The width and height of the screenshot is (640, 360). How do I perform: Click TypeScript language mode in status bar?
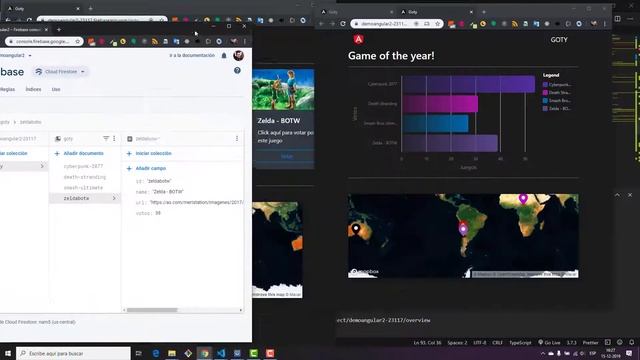tap(520, 342)
